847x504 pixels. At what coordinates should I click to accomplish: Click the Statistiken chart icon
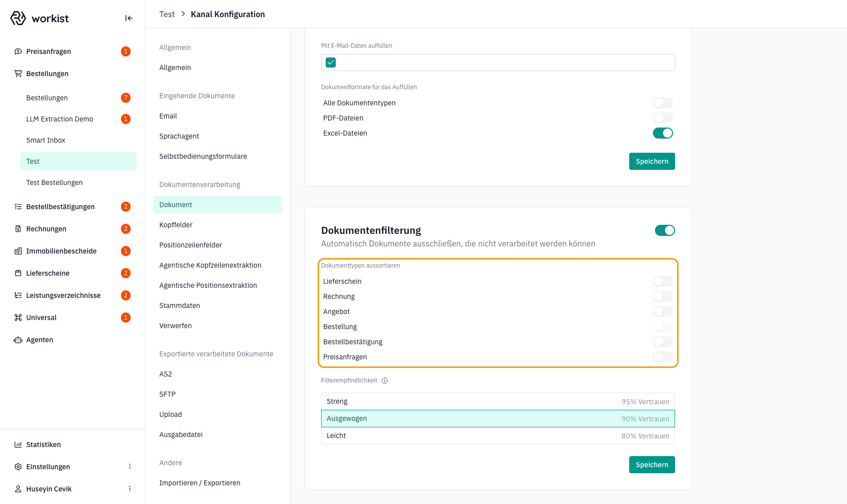18,445
